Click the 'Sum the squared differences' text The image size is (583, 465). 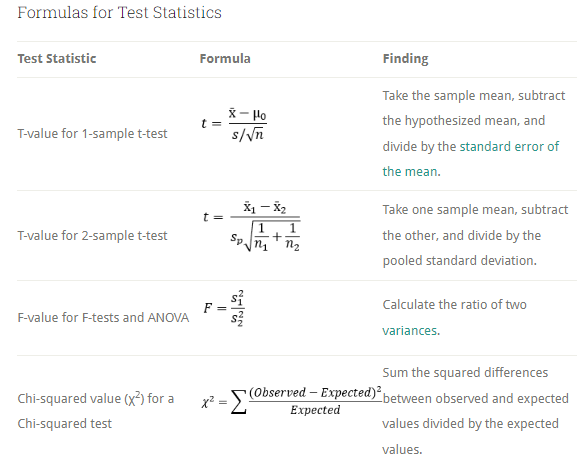[x=465, y=372]
